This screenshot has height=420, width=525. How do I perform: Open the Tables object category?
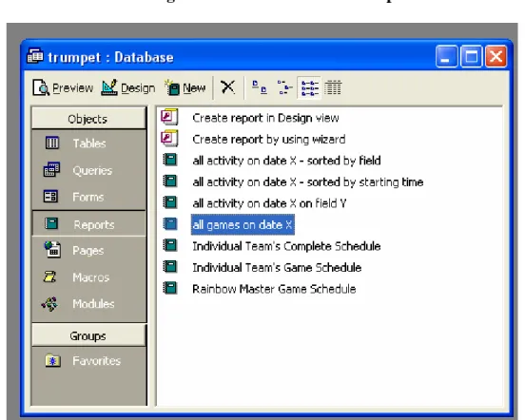[88, 143]
